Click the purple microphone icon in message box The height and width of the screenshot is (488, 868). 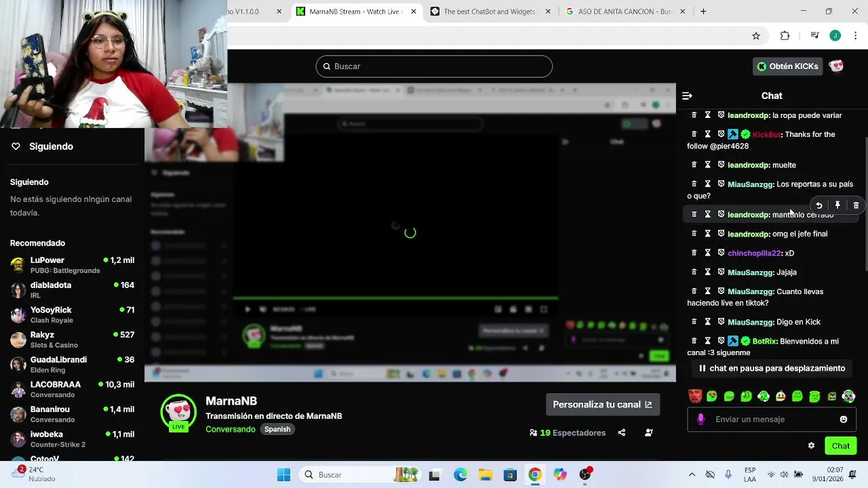click(701, 420)
